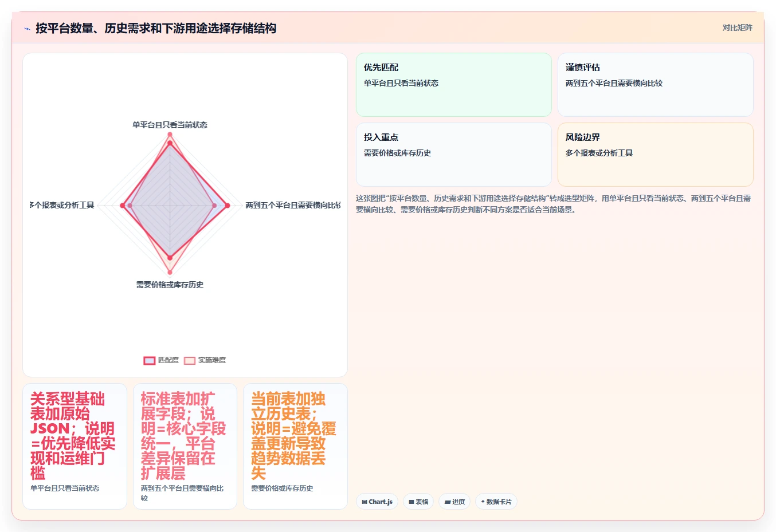Viewport: 776px width, 532px height.
Task: Click the 数据卡片 tag chip
Action: coord(496,502)
